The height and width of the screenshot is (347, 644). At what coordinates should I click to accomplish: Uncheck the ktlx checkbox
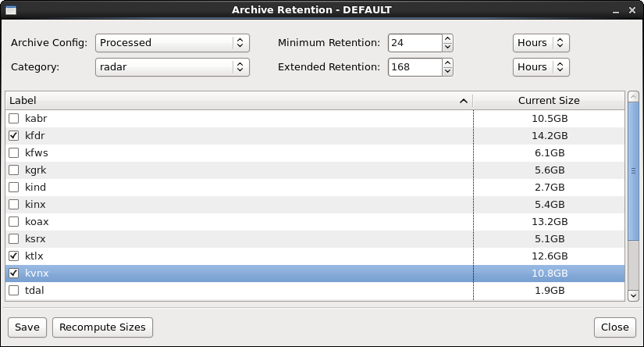[x=14, y=256]
